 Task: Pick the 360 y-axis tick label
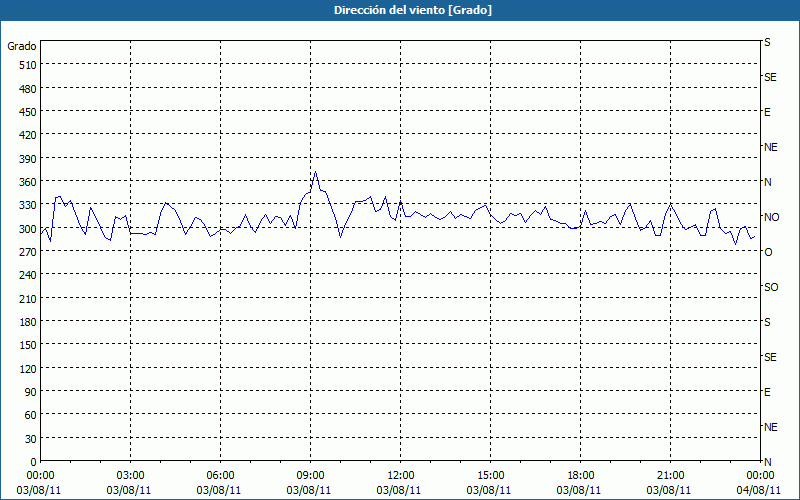click(28, 182)
